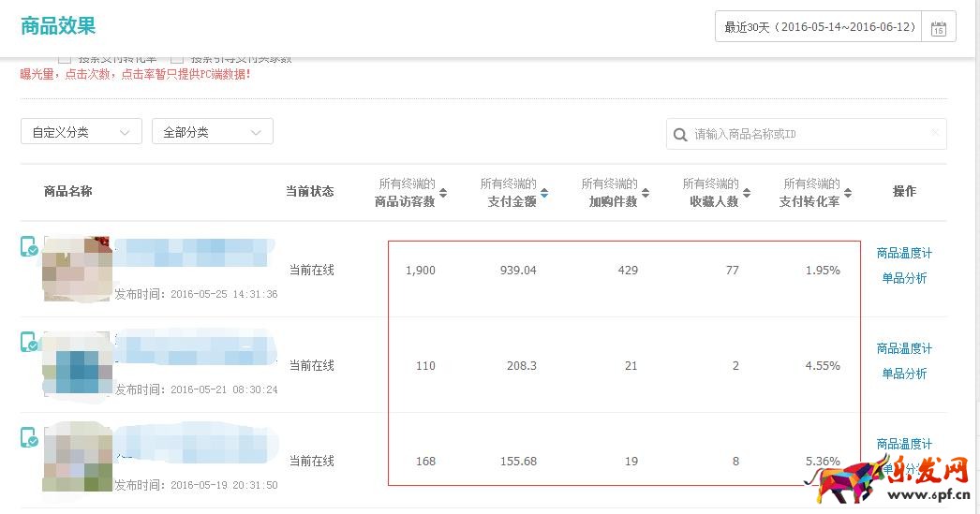This screenshot has width=980, height=514.
Task: Open the first product's thumbnail image
Action: click(78, 270)
